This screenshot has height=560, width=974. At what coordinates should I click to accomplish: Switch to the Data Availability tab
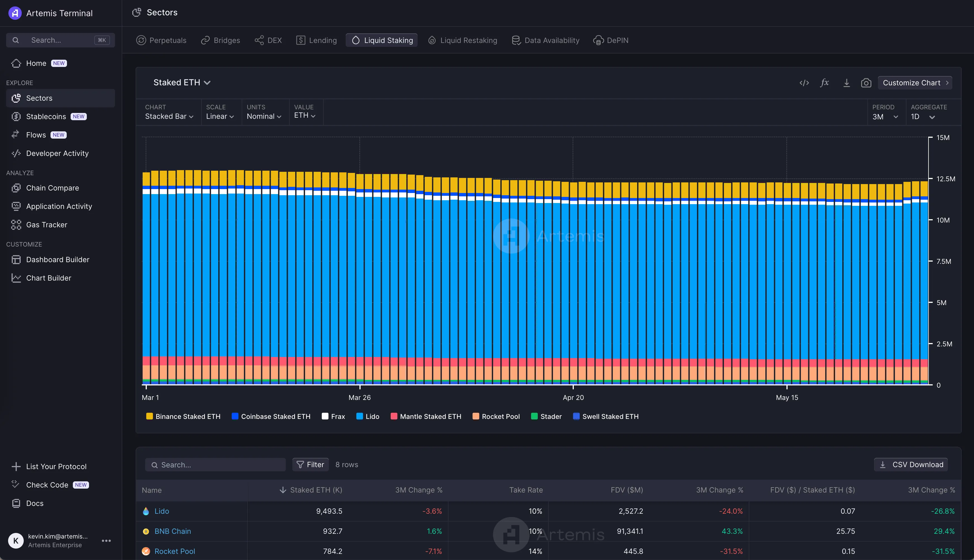pyautogui.click(x=545, y=40)
